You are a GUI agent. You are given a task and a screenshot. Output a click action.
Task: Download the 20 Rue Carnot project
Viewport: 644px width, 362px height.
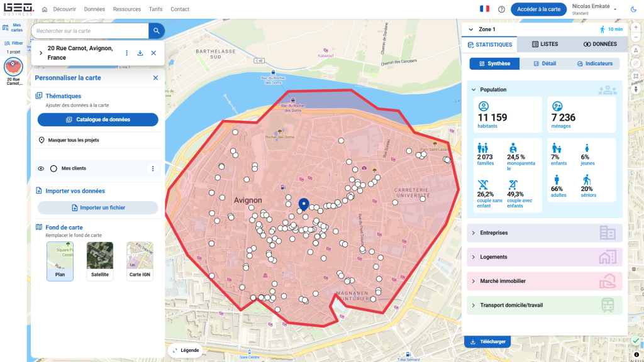(140, 53)
